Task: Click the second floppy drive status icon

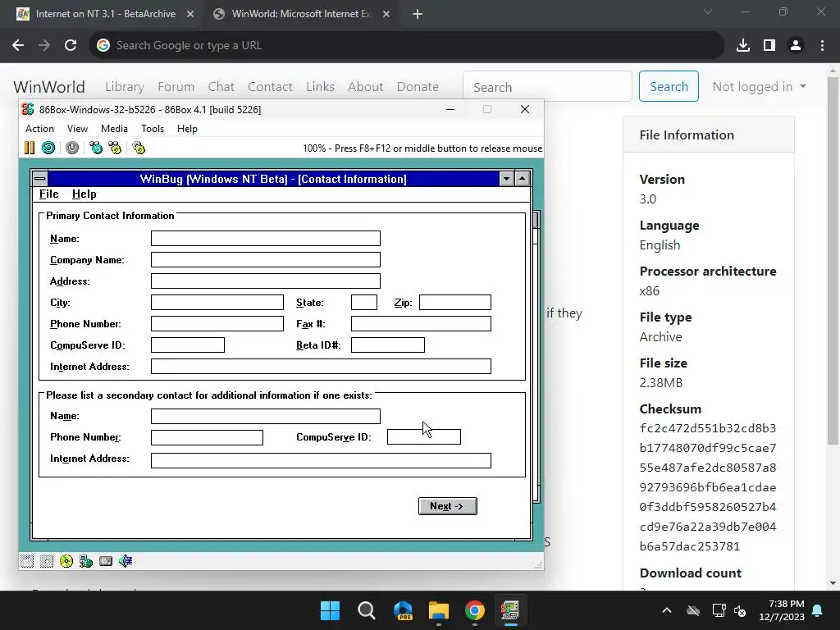Action: (47, 561)
